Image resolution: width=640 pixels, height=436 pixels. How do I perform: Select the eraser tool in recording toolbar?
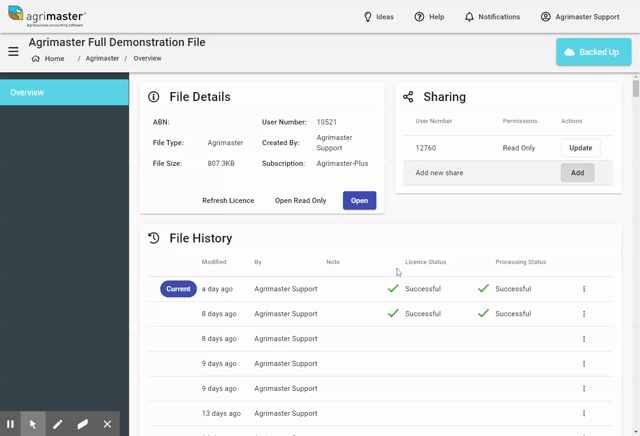pos(82,424)
